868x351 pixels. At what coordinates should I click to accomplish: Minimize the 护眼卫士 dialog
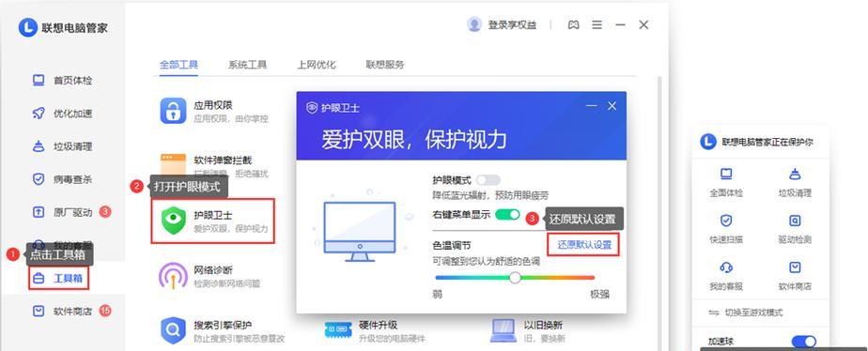pyautogui.click(x=592, y=106)
